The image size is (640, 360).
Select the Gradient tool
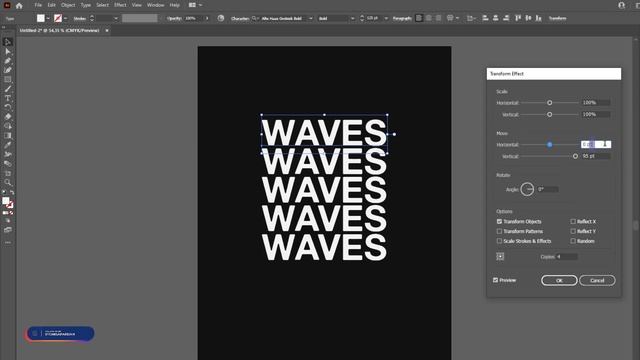8,136
